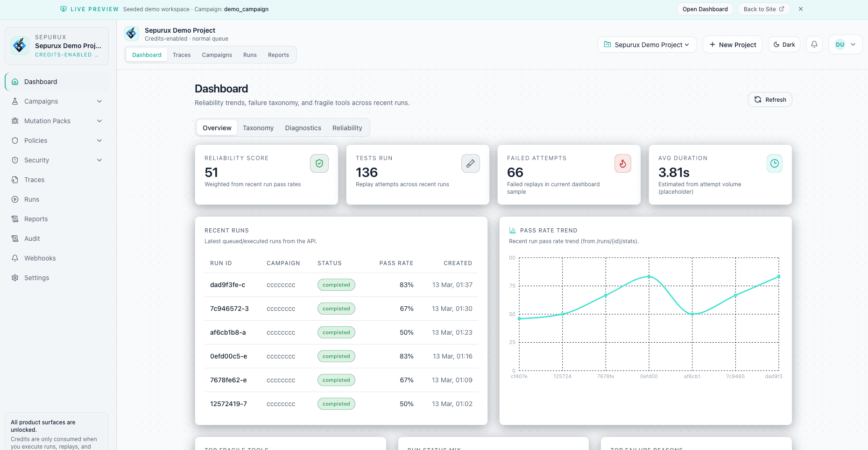Open the Reports tab in project header
Image resolution: width=868 pixels, height=450 pixels.
pyautogui.click(x=278, y=55)
